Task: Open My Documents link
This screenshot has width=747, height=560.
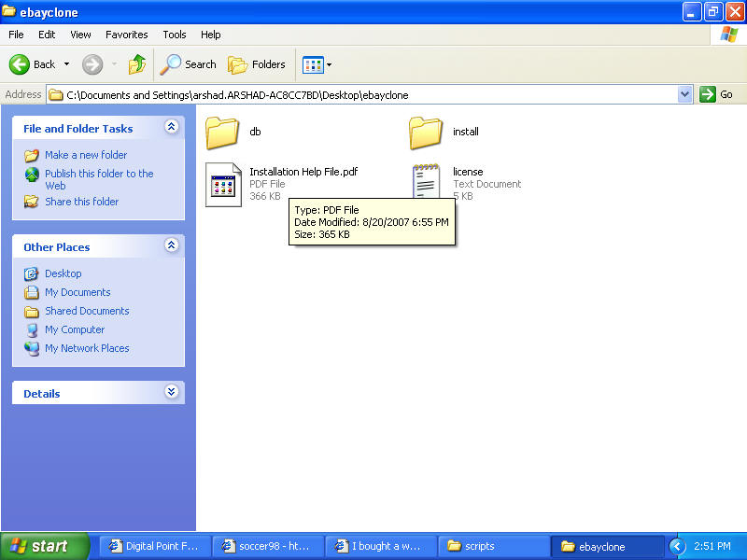Action: pyautogui.click(x=78, y=292)
